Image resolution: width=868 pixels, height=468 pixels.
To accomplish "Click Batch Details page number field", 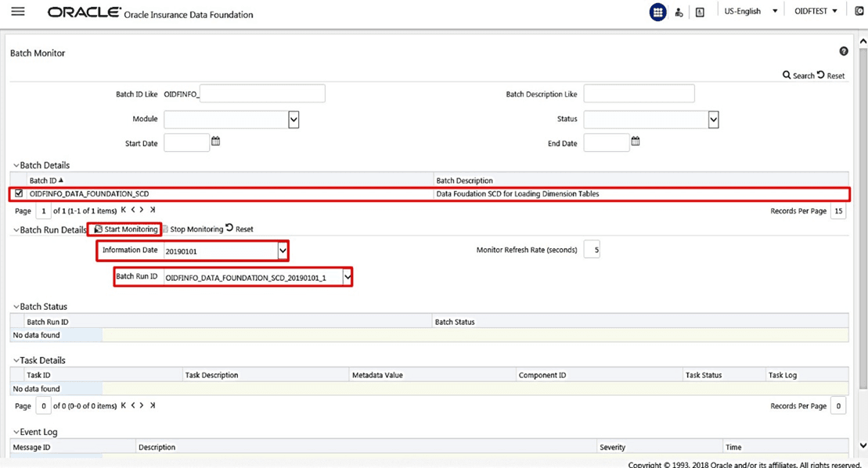I will point(43,211).
